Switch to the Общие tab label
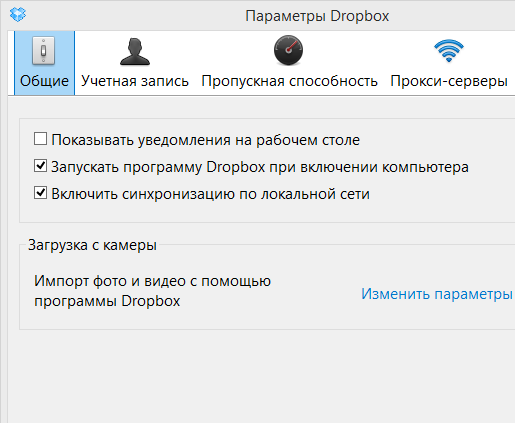 tap(44, 81)
